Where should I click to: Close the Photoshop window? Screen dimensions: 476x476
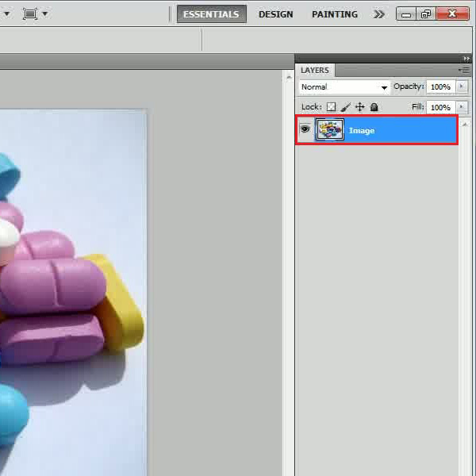452,14
